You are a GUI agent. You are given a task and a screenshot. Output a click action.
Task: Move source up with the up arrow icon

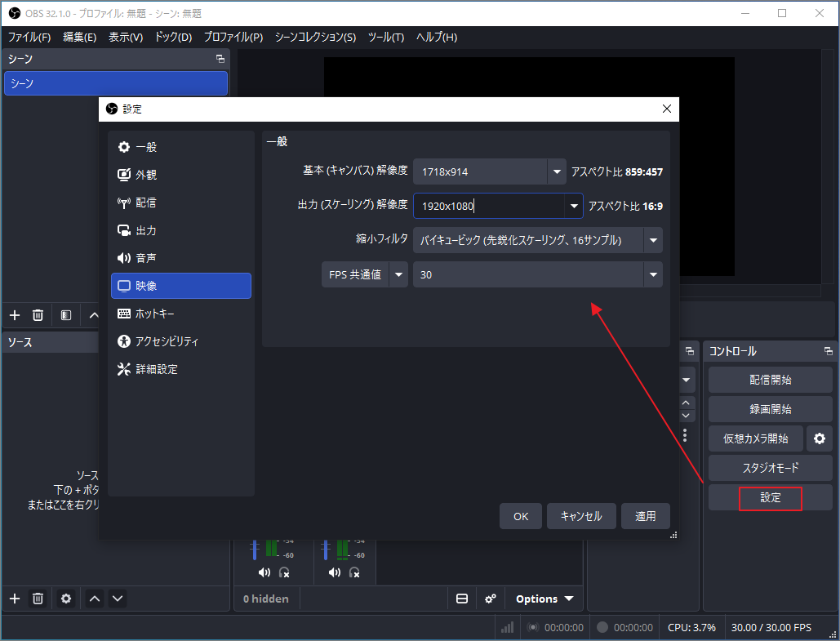(x=94, y=599)
